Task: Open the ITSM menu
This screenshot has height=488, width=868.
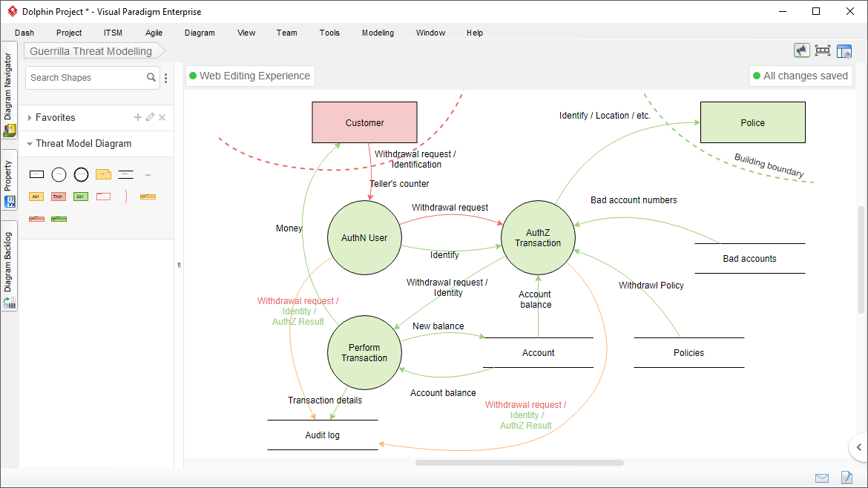Action: pos(113,33)
